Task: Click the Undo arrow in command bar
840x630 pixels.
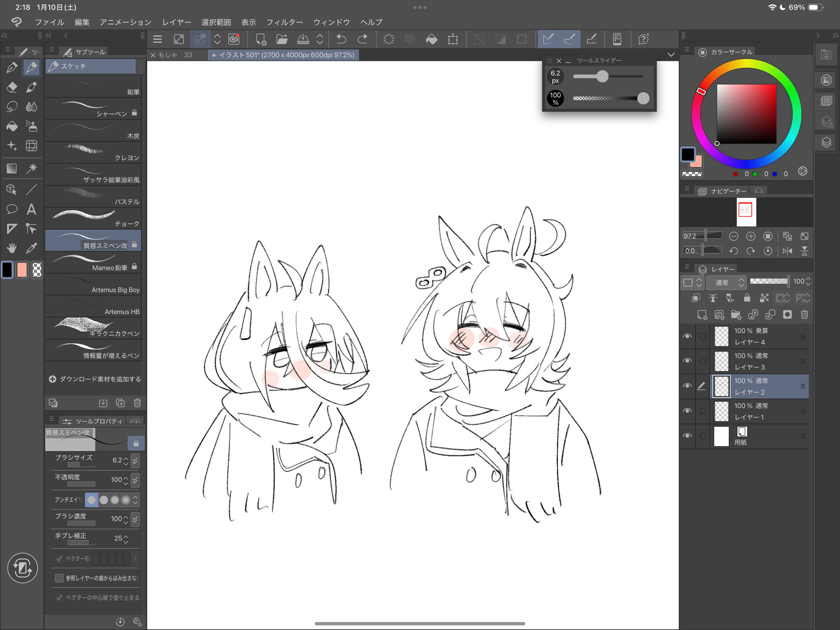Action: coord(341,39)
